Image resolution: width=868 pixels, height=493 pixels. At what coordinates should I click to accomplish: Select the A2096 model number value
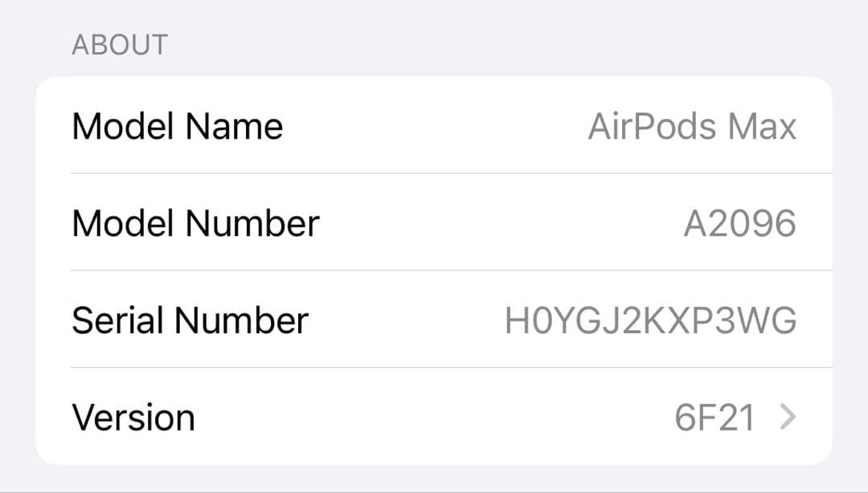point(740,223)
